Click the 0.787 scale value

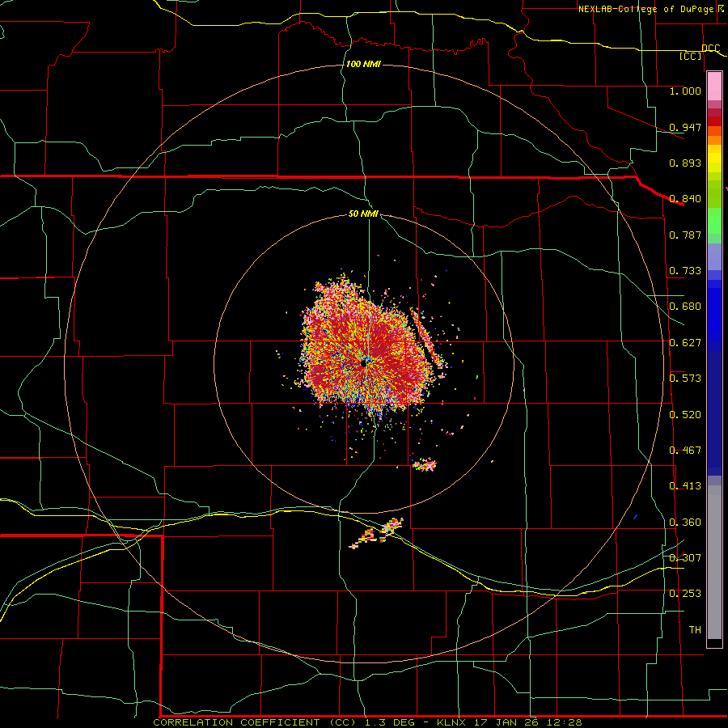685,235
